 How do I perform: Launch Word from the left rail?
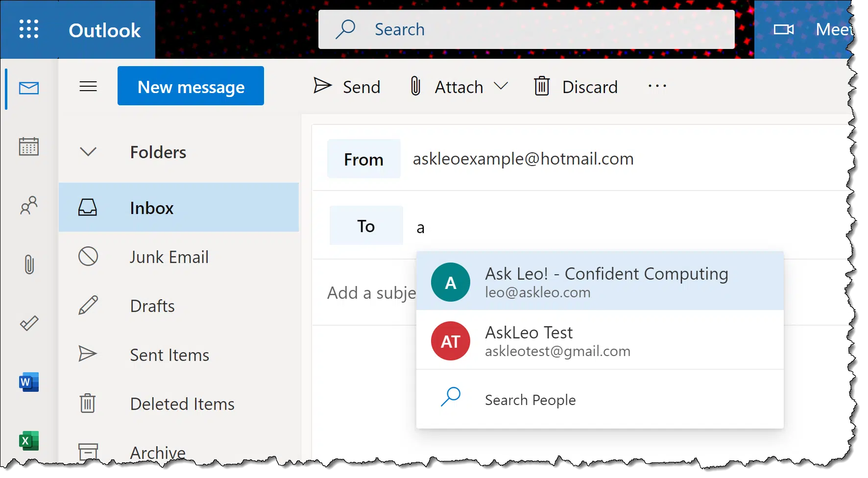pos(29,382)
